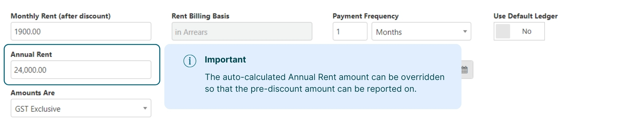Click the arrow on GST Exclusive dropdown
644x126 pixels.
[145, 108]
